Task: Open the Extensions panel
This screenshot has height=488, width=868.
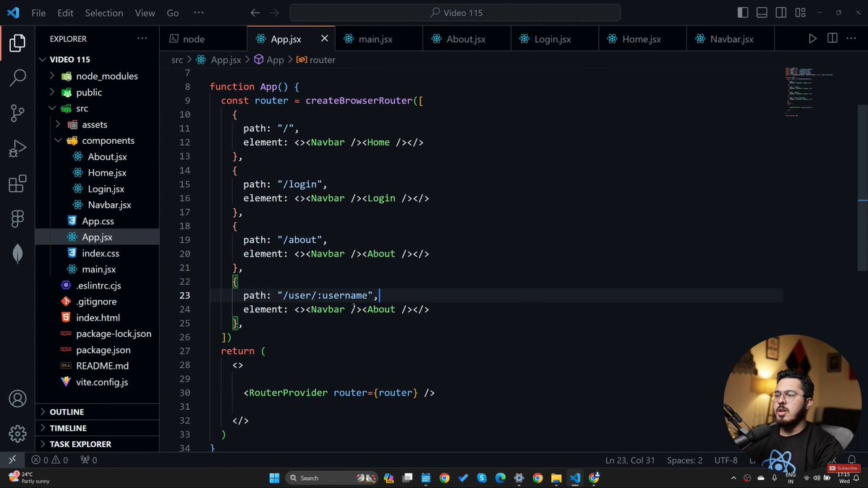Action: click(x=17, y=184)
